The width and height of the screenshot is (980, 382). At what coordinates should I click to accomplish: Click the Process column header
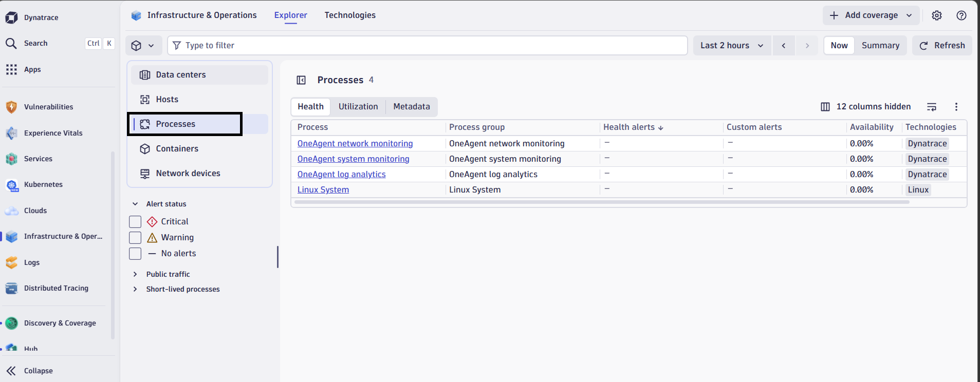(312, 127)
